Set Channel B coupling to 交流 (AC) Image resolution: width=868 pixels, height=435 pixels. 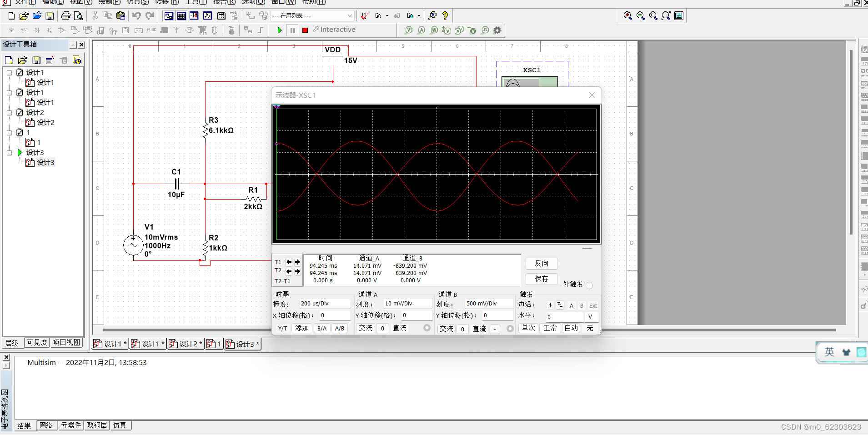(x=446, y=329)
